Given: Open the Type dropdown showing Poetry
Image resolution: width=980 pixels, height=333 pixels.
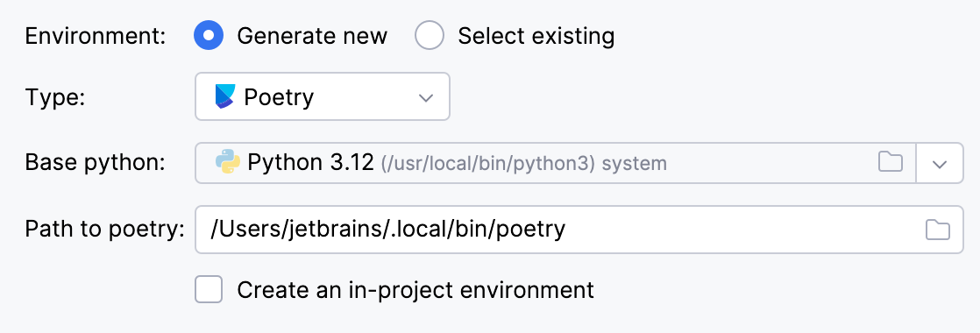Looking at the screenshot, I should (x=323, y=96).
